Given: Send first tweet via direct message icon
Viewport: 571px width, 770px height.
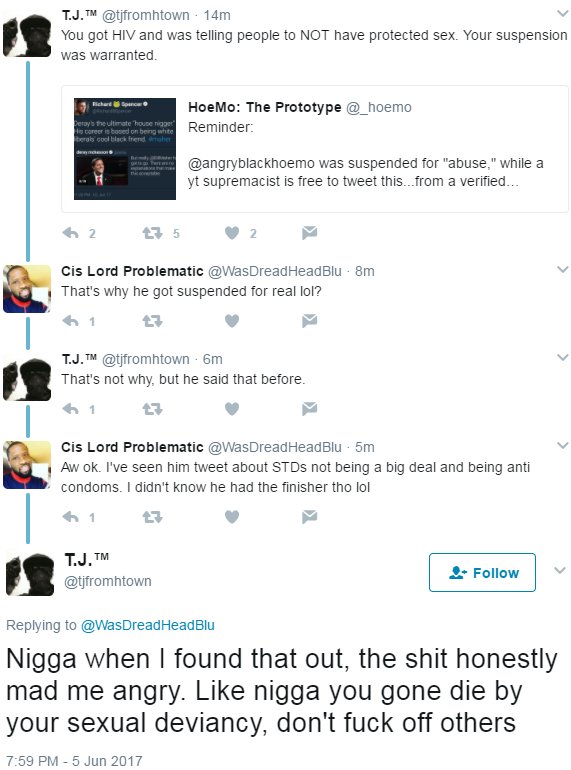Looking at the screenshot, I should (x=309, y=232).
